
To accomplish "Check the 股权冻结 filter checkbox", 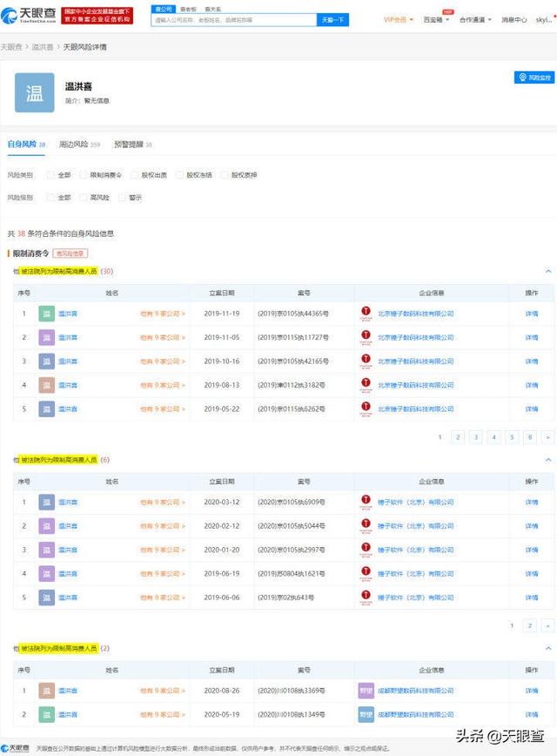I will [180, 175].
